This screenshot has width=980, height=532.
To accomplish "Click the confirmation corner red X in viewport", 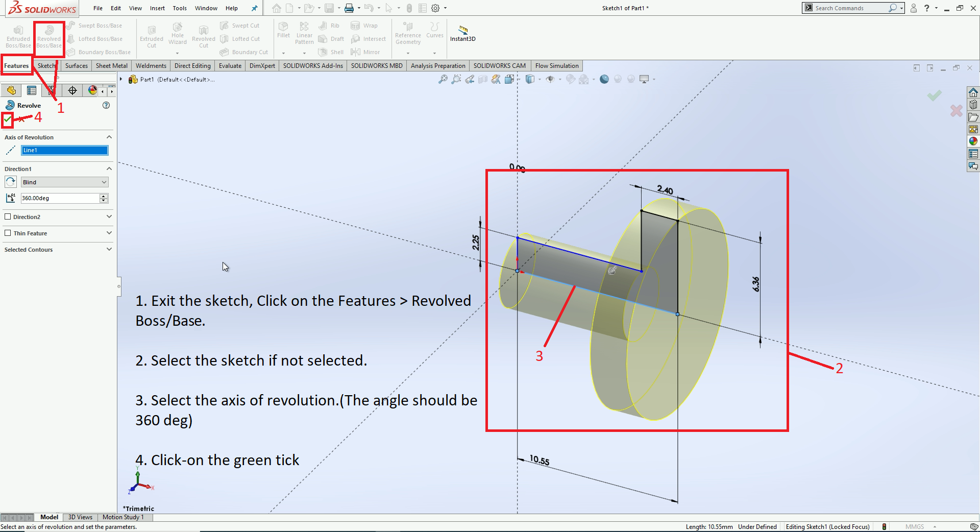I will coord(957,110).
